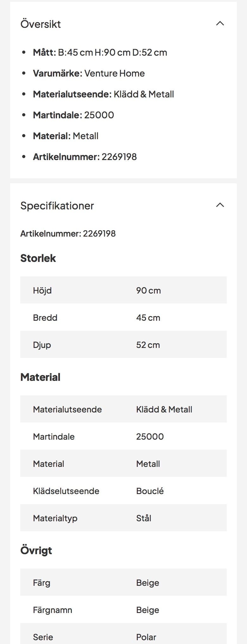Screen dimensions: 247x644
Task: Click the Övrigt subheading
Action: (36, 551)
